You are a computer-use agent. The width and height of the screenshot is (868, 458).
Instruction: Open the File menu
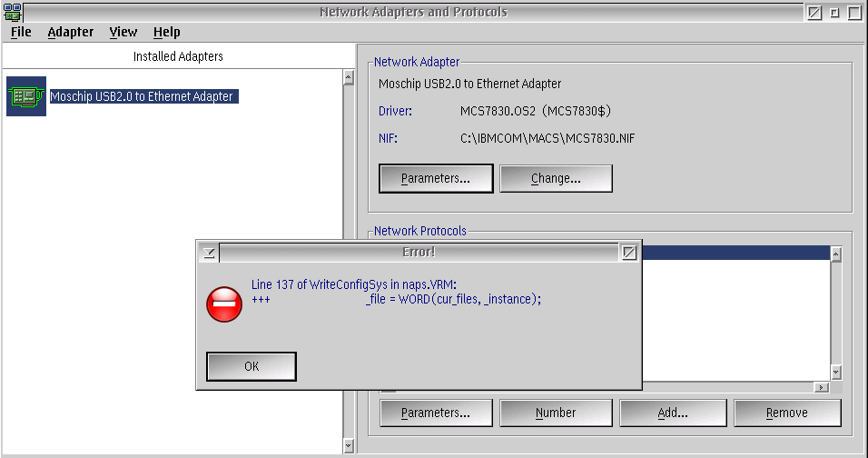21,32
